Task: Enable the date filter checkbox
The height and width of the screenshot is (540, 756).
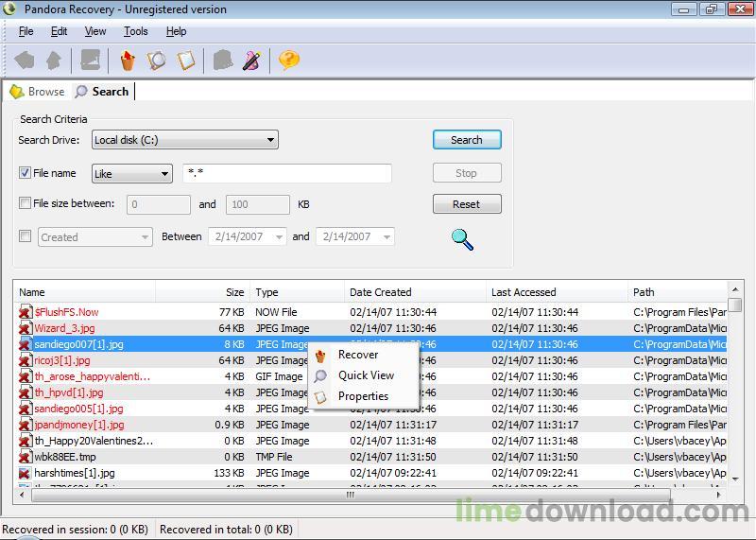Action: coord(26,236)
